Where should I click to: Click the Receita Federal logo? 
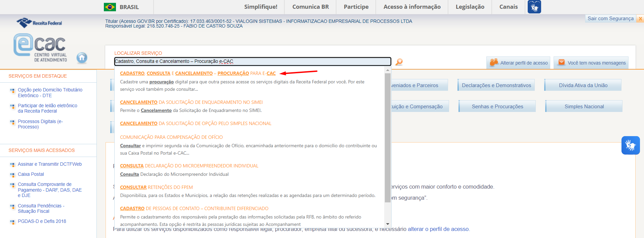click(x=39, y=23)
